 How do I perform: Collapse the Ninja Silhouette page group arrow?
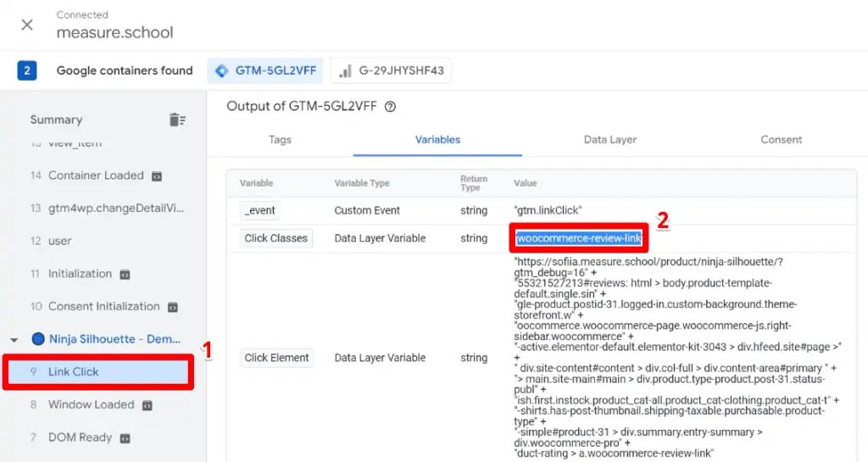[14, 339]
